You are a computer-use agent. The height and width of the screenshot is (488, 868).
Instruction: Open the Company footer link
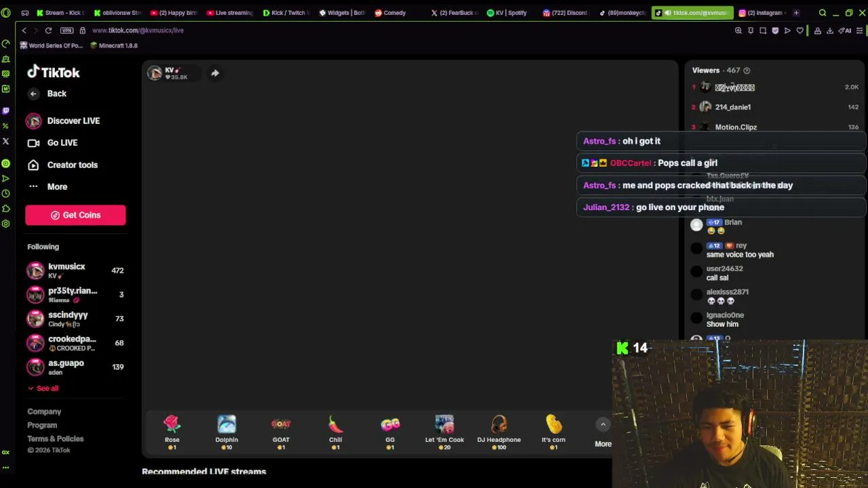pyautogui.click(x=44, y=411)
